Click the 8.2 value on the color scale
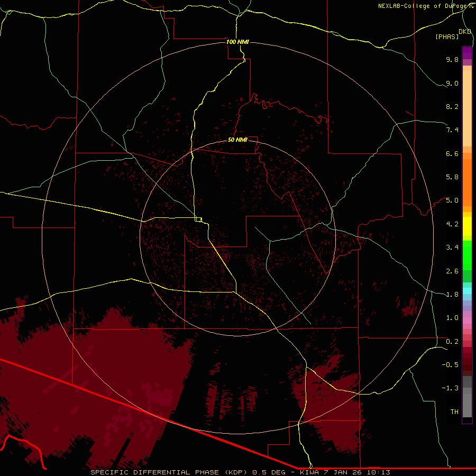The width and height of the screenshot is (476, 476). [x=452, y=106]
